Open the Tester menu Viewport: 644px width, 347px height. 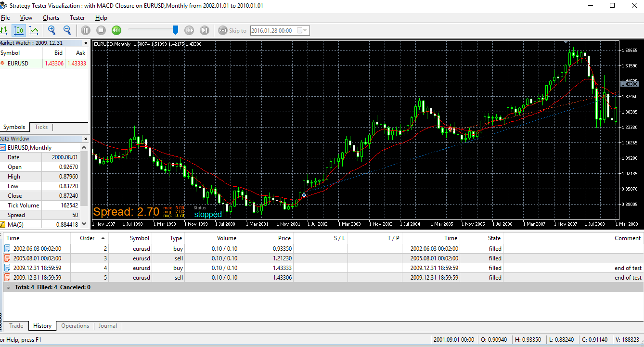(x=77, y=18)
